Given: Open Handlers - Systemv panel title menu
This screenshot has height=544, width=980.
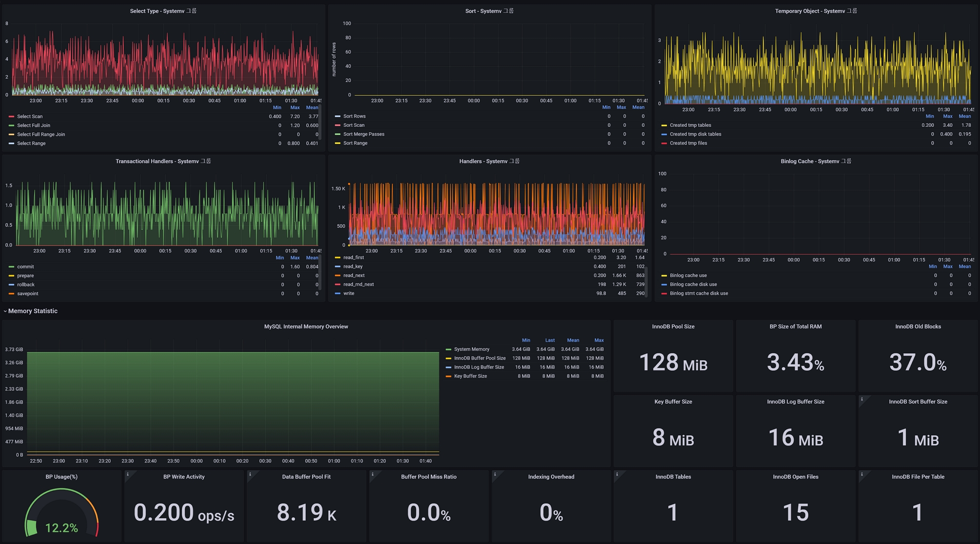Looking at the screenshot, I should point(489,161).
